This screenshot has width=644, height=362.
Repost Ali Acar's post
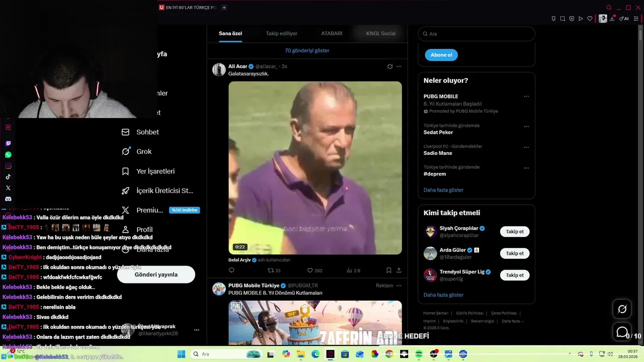tap(274, 270)
